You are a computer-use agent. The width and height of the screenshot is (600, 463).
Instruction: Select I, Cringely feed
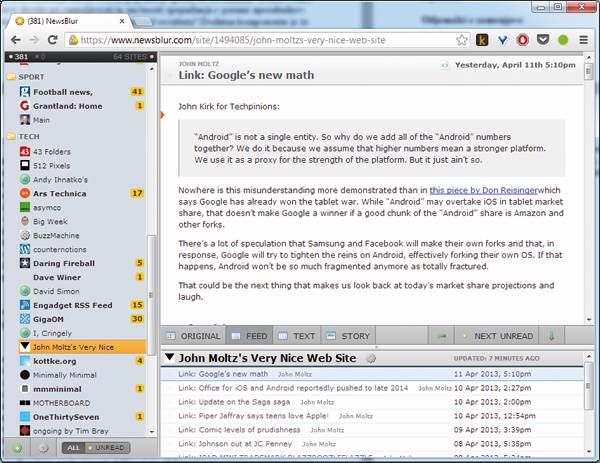(x=82, y=333)
